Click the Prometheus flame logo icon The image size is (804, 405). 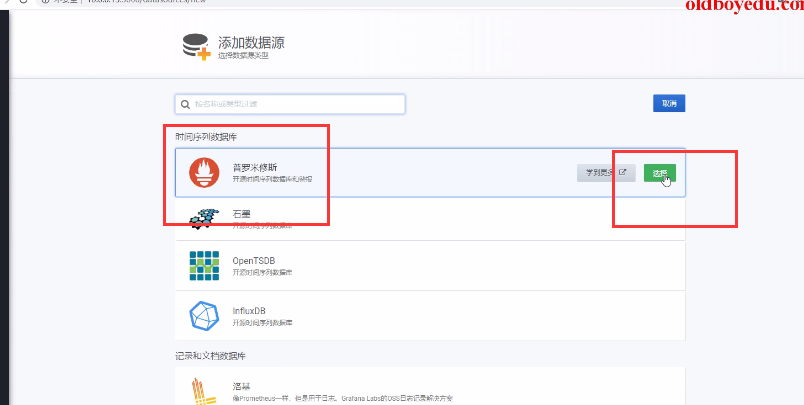click(204, 173)
